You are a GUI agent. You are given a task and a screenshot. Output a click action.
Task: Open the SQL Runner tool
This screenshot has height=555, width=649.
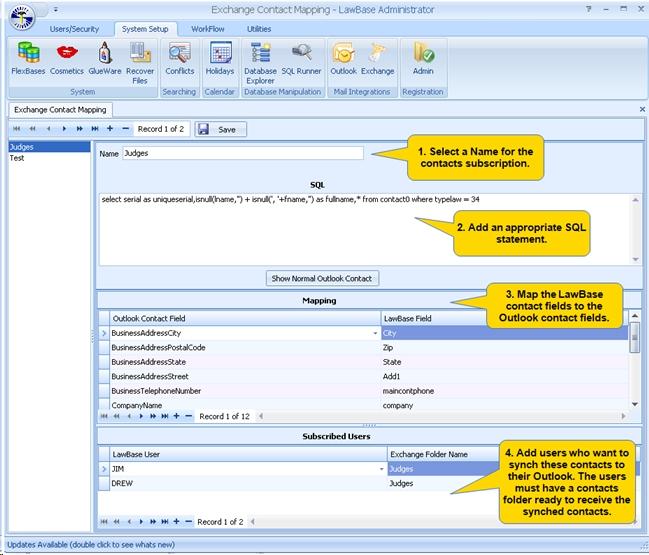click(301, 58)
